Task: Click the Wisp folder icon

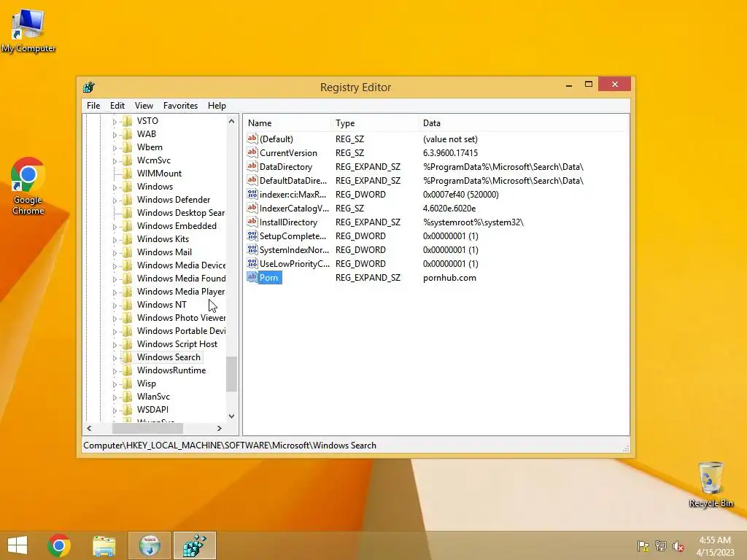Action: 127,384
